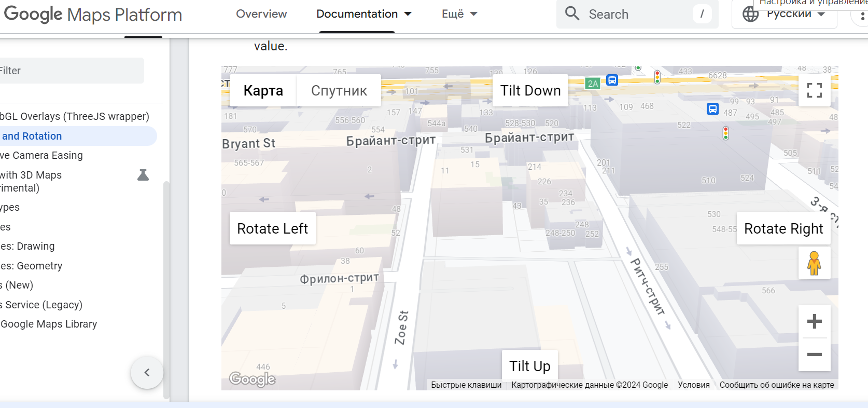Click the bus stop icon near 487
The image size is (868, 408).
pyautogui.click(x=713, y=109)
